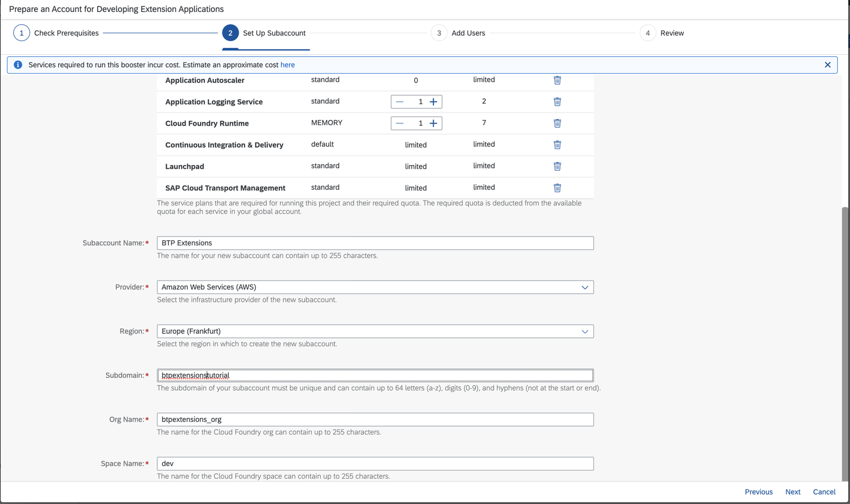Click the 'default' plan cell

(x=322, y=144)
